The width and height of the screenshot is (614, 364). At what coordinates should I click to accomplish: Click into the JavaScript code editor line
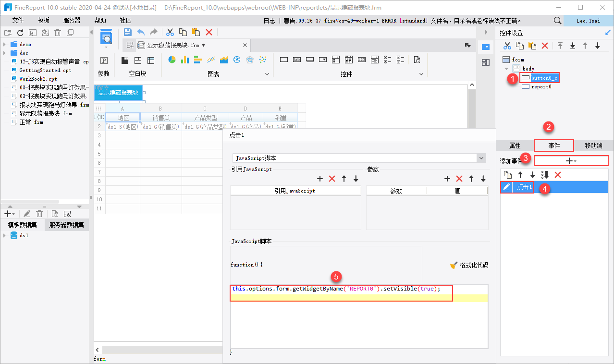[359, 289]
